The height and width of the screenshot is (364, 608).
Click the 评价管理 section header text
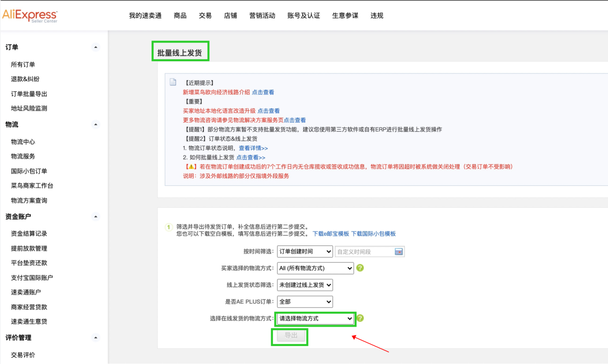[x=18, y=338]
